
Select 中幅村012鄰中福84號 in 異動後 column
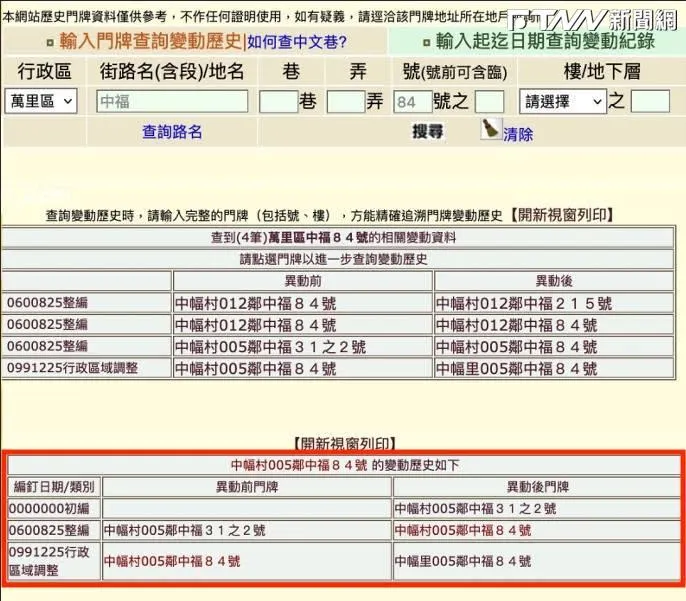(x=516, y=325)
